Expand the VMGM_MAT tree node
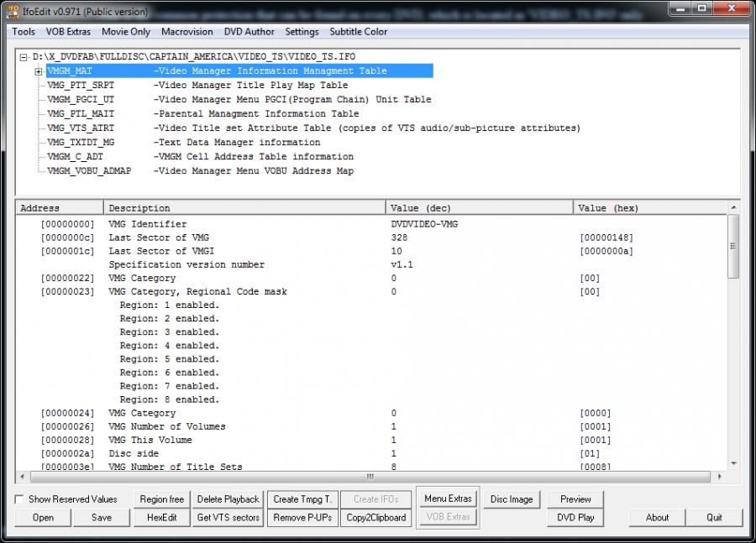756x543 pixels. (38, 71)
